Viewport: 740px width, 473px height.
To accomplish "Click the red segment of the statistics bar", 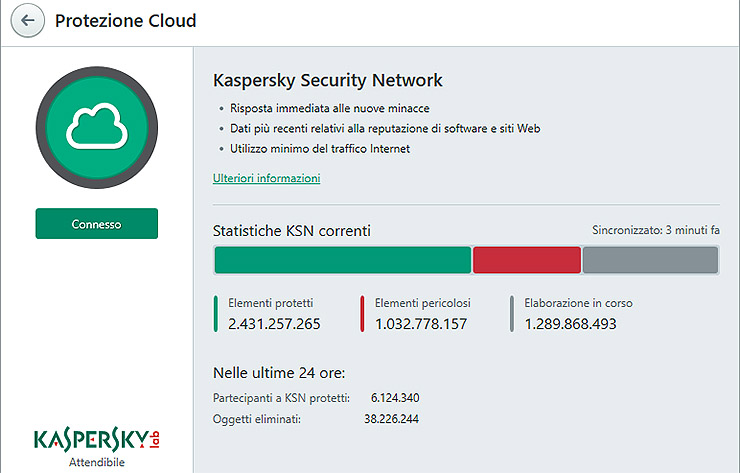I will click(x=526, y=260).
